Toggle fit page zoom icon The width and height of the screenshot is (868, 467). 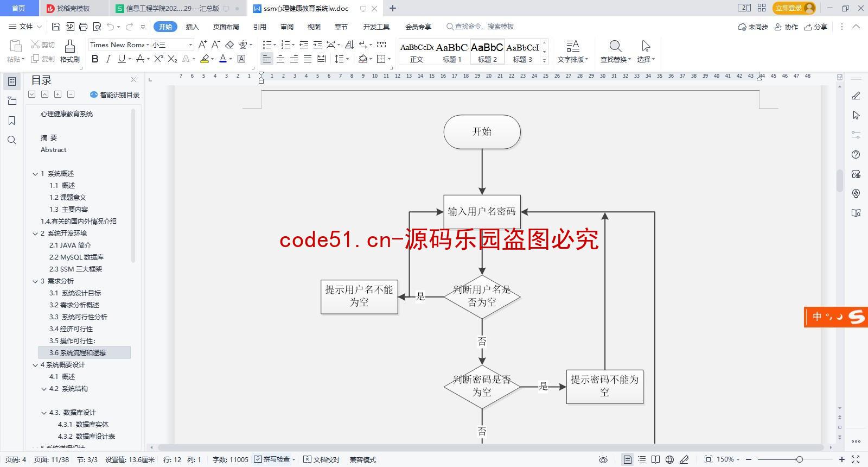[x=708, y=459]
